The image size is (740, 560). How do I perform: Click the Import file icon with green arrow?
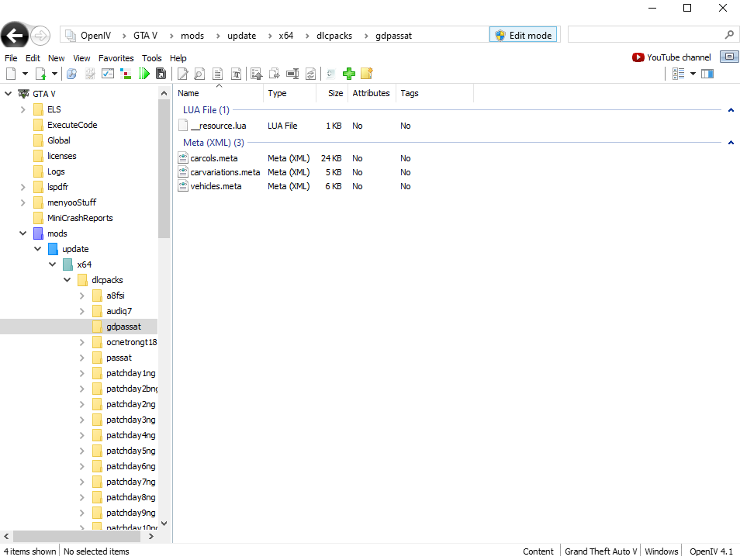[x=41, y=74]
